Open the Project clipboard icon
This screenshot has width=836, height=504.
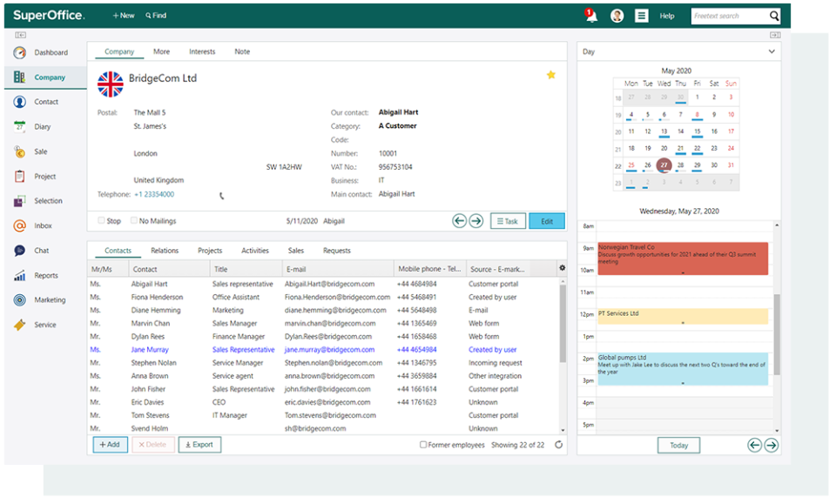[x=20, y=177]
